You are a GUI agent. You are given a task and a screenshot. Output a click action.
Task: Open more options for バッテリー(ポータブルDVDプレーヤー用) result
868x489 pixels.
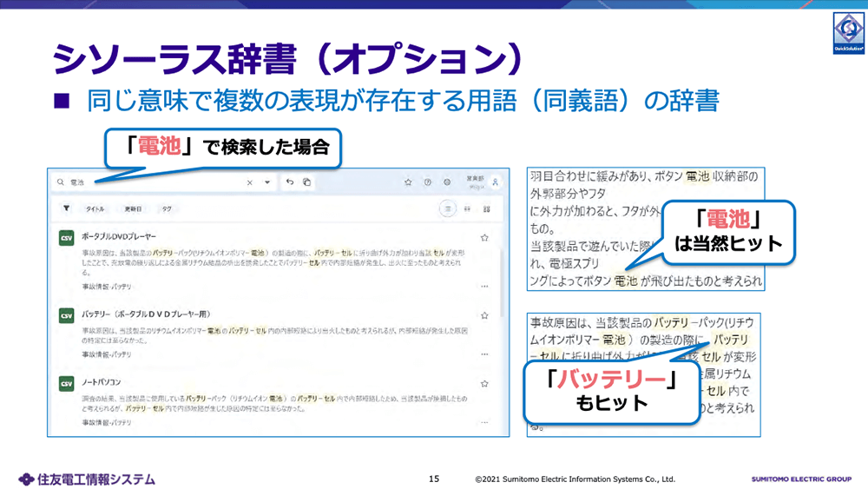point(484,354)
